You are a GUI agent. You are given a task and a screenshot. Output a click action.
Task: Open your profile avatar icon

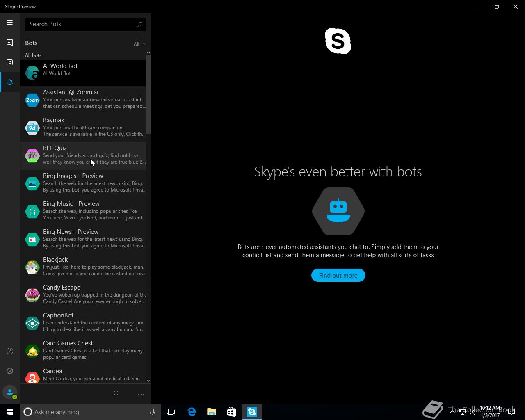pyautogui.click(x=10, y=393)
